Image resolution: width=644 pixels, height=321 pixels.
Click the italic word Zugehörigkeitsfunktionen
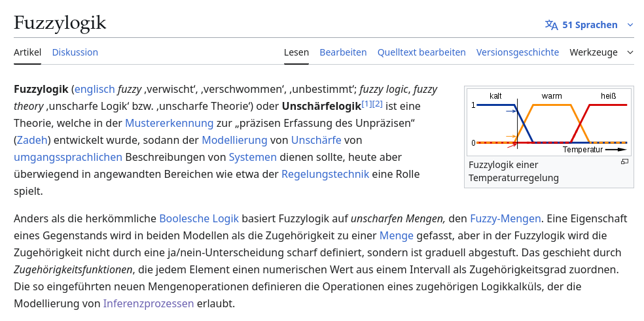click(73, 270)
